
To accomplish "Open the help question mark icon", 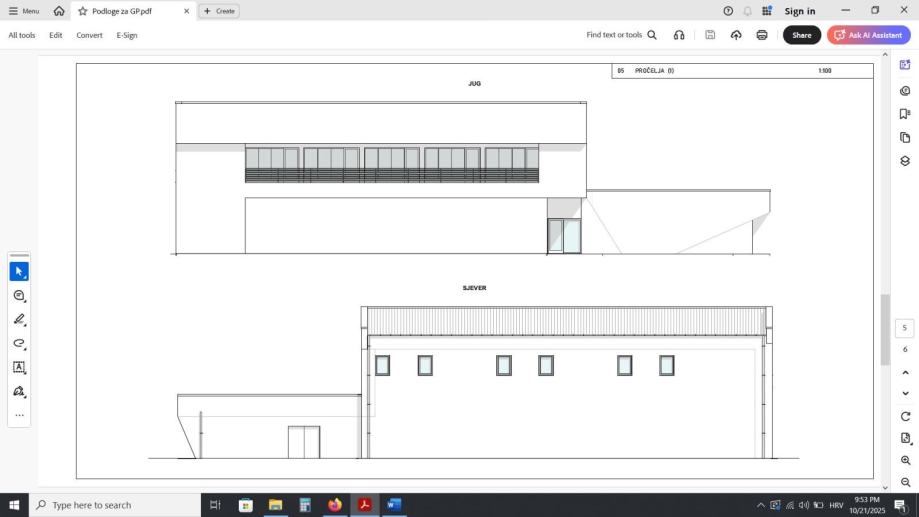I will click(x=728, y=11).
